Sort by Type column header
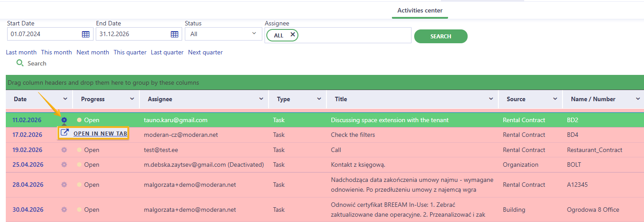Viewport: 644px width, 222px height. click(283, 99)
